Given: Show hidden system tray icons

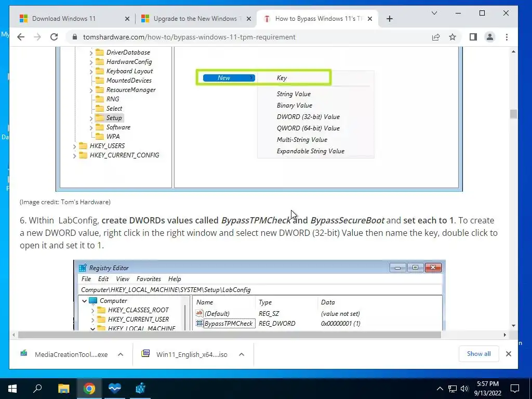Looking at the screenshot, I should 440,389.
